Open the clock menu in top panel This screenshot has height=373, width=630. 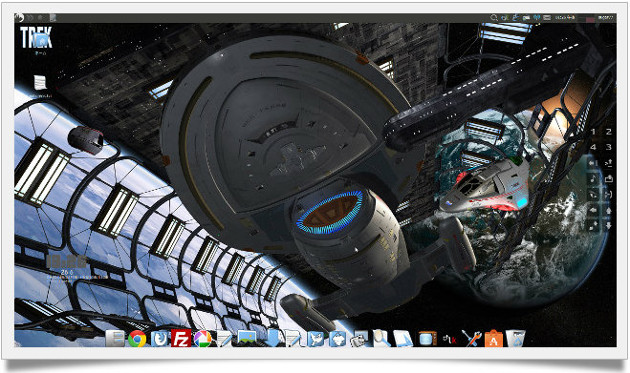pos(606,18)
